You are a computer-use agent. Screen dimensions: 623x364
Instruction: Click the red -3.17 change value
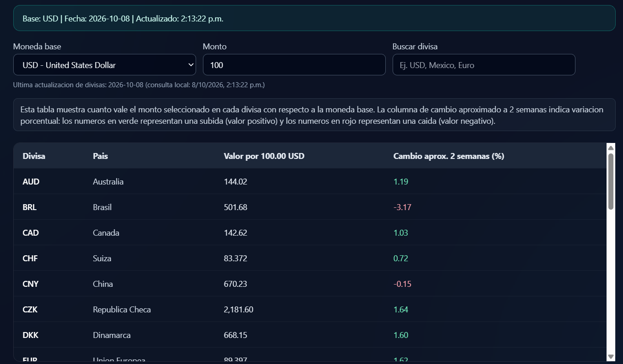403,207
